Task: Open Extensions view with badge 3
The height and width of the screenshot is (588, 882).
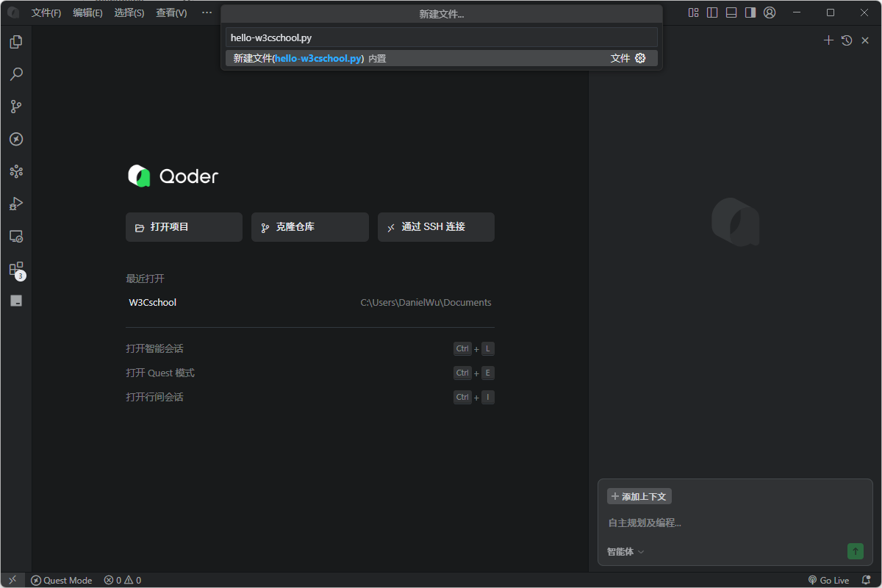Action: [16, 270]
